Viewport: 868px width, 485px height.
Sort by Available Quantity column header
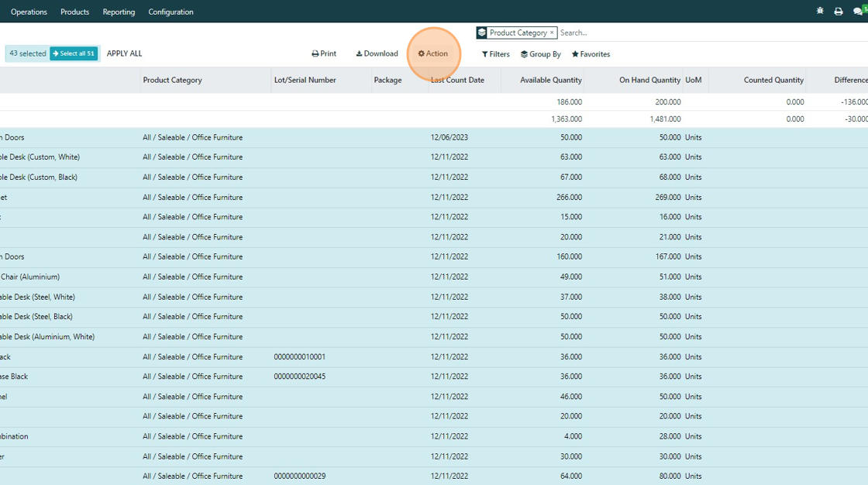click(550, 80)
